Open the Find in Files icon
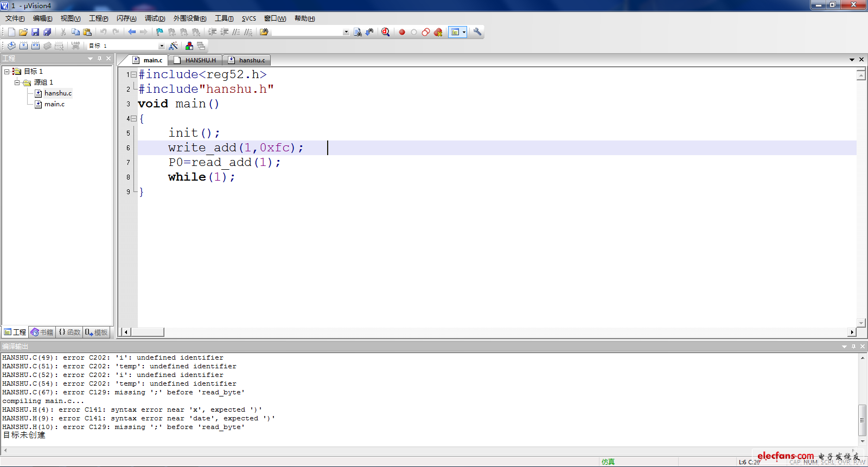This screenshot has width=868, height=467. 264,32
